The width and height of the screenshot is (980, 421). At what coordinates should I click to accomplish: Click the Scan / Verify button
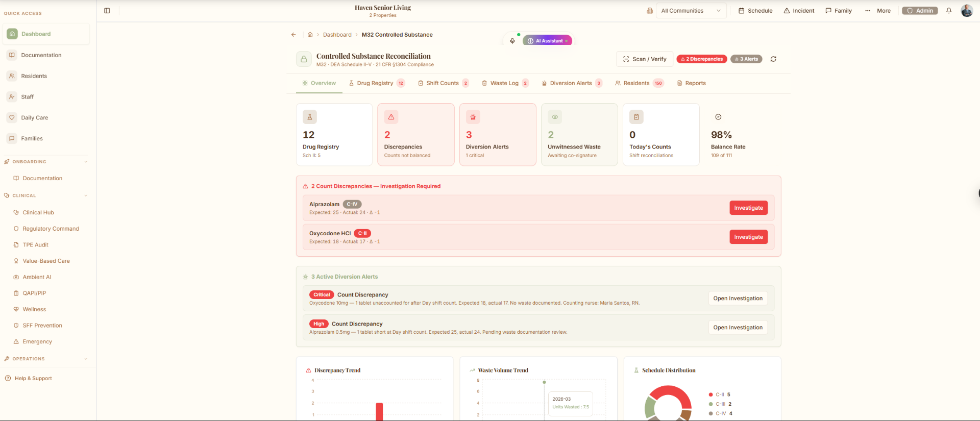pos(645,59)
